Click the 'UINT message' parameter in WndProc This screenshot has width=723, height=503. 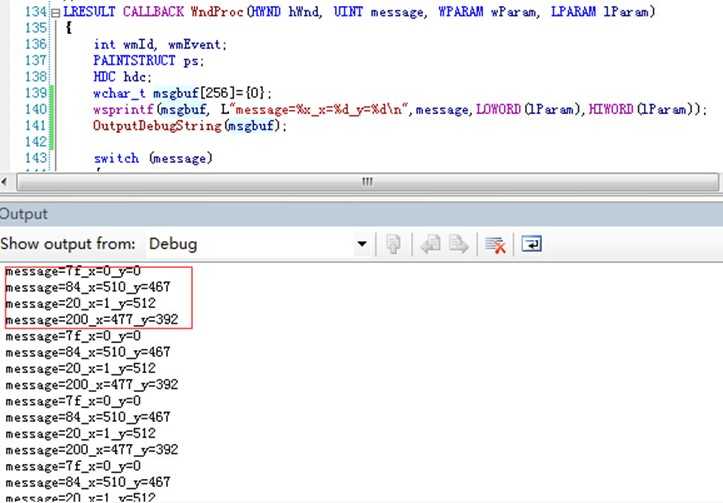point(378,12)
